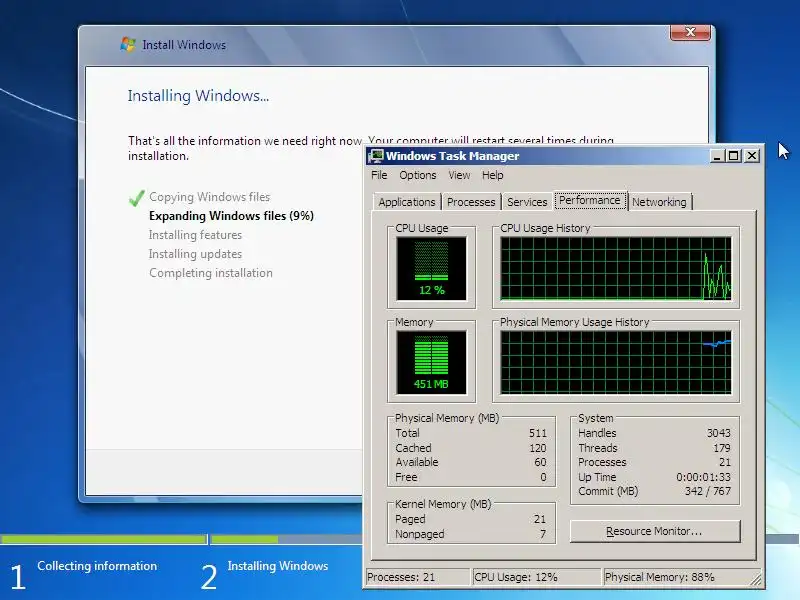Close the Install Windows dialog
Viewport: 800px width, 600px height.
pyautogui.click(x=690, y=32)
